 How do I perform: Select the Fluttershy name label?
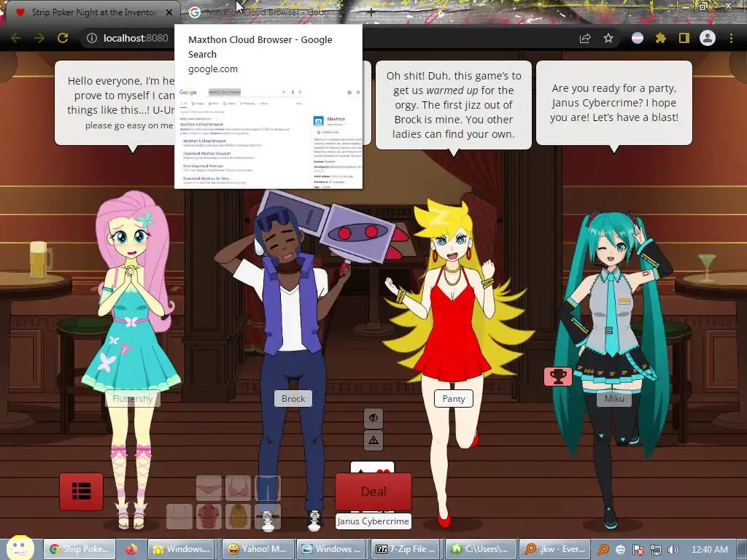point(133,399)
